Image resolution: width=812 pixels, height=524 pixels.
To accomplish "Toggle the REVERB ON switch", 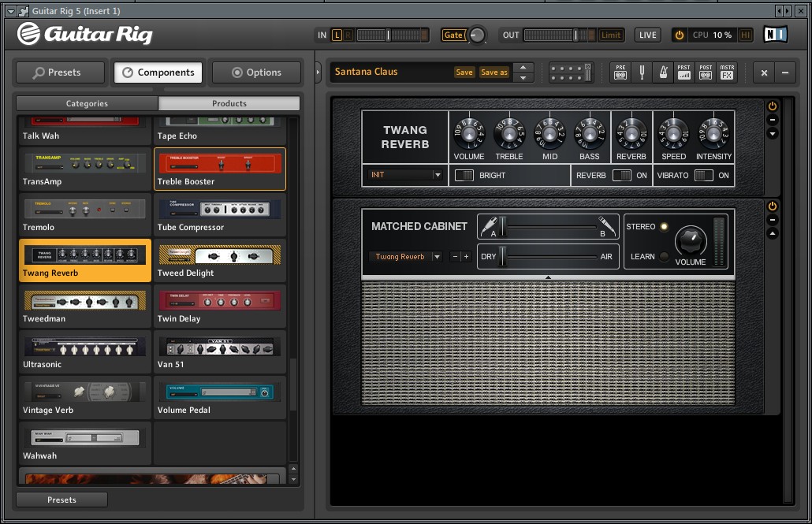I will [621, 175].
